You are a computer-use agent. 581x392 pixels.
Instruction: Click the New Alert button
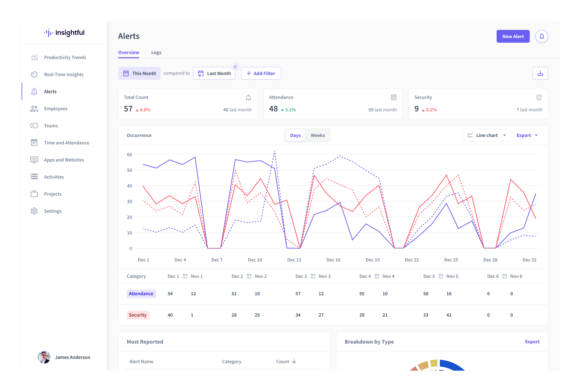point(513,36)
